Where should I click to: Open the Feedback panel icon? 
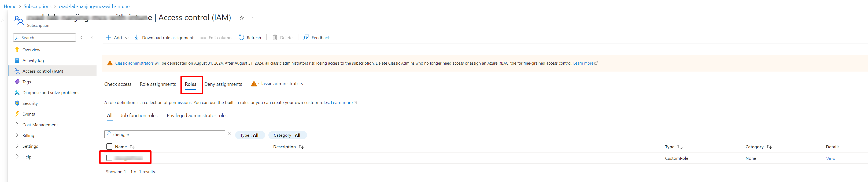[306, 38]
